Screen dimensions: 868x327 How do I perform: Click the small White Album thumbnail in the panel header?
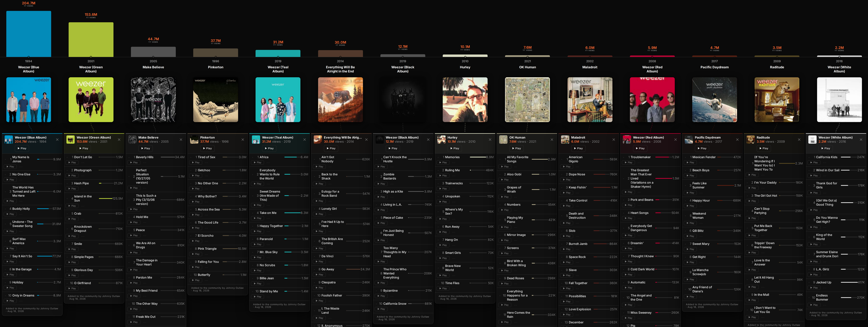pyautogui.click(x=812, y=139)
